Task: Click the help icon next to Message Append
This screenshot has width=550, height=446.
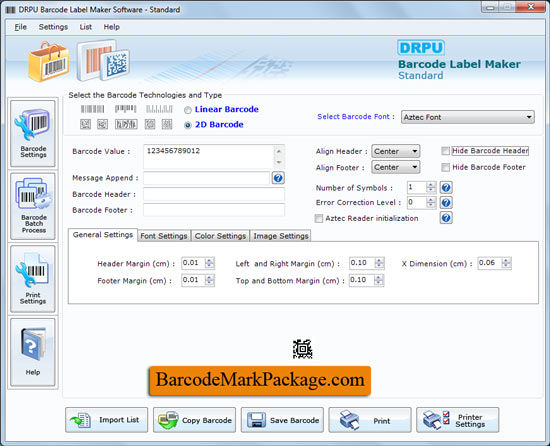Action: (278, 178)
